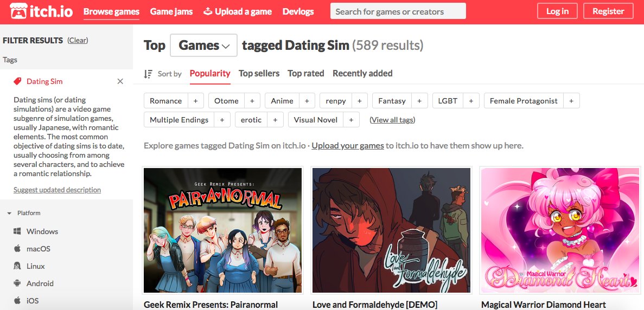
Task: Click the Dating Sim filter label
Action: (x=45, y=81)
